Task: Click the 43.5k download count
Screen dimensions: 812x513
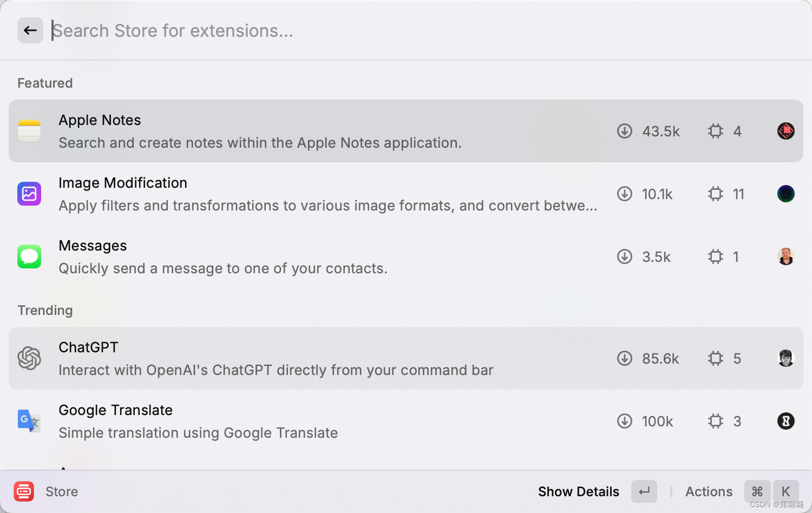Action: coord(661,131)
